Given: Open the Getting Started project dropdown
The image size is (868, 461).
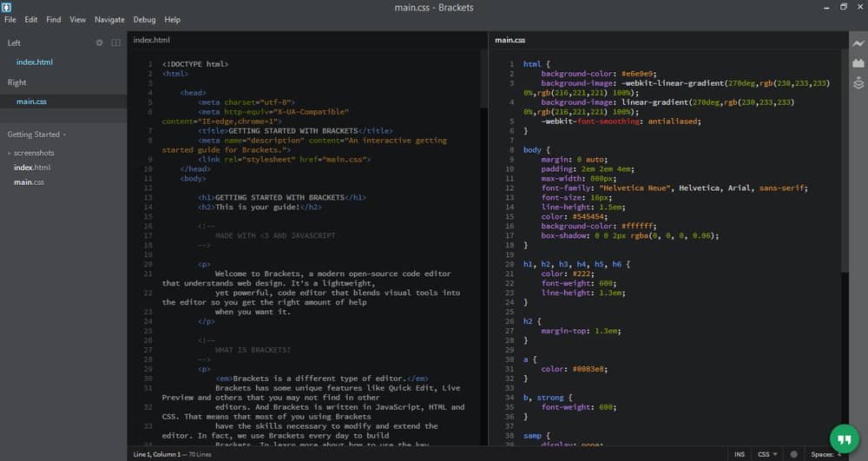Looking at the screenshot, I should tap(36, 135).
